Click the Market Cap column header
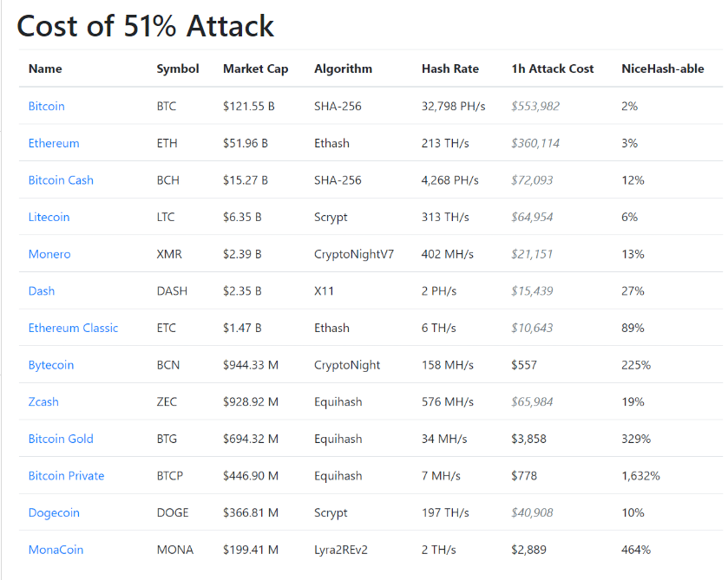Screen dimensions: 728x580 pyautogui.click(x=256, y=68)
